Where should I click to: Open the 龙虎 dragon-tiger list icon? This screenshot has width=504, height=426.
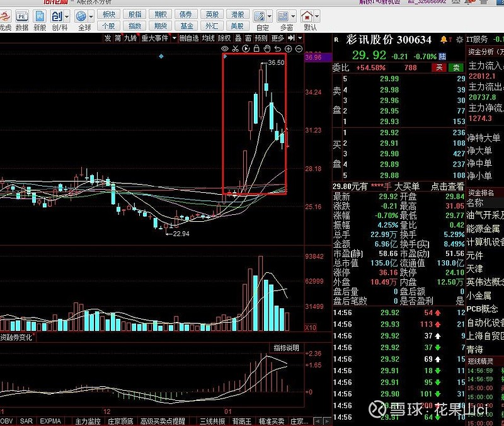click(5, 20)
